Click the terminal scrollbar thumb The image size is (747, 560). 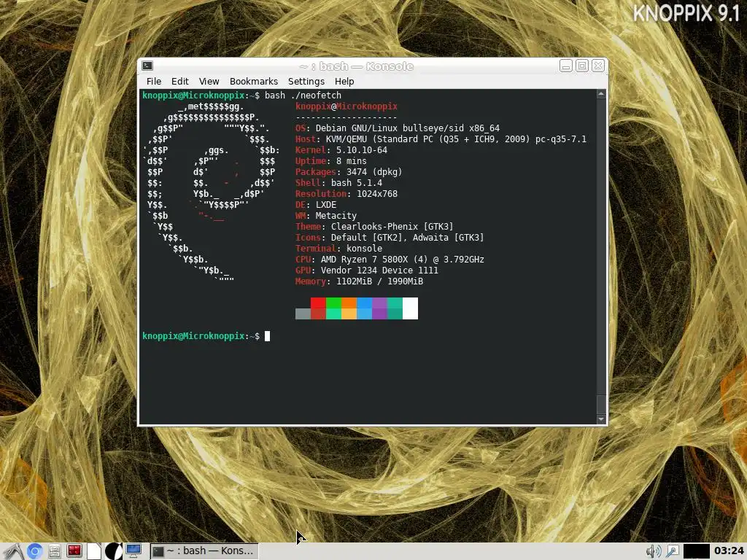pyautogui.click(x=601, y=405)
